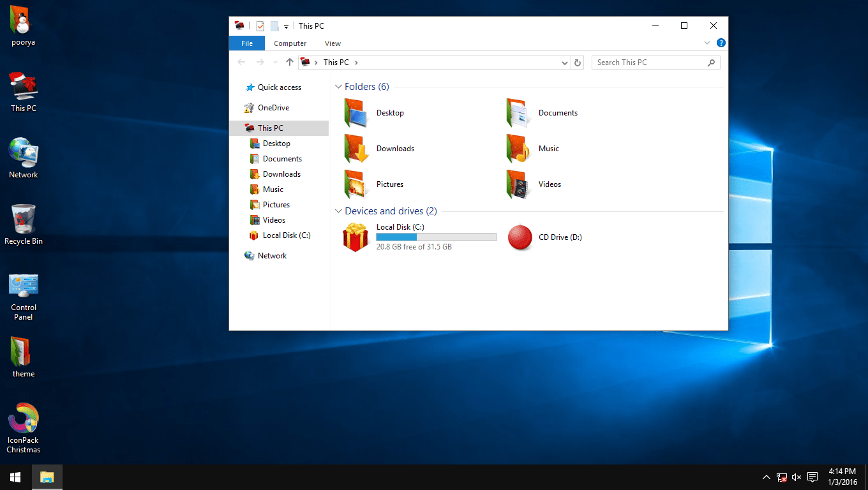Select the Recycle Bin desktop icon
The height and width of the screenshot is (490, 868).
click(x=24, y=225)
